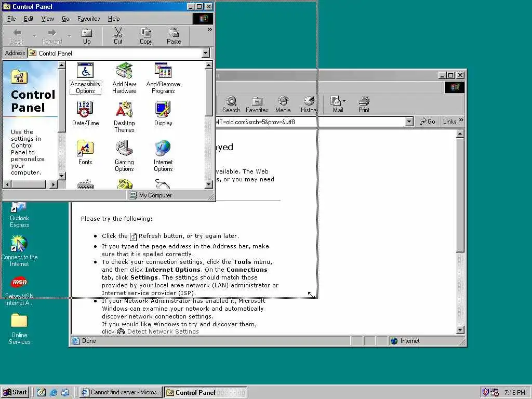Image resolution: width=532 pixels, height=399 pixels.
Task: Open Setup MSN Internet Access desktop icon
Action: click(x=19, y=291)
